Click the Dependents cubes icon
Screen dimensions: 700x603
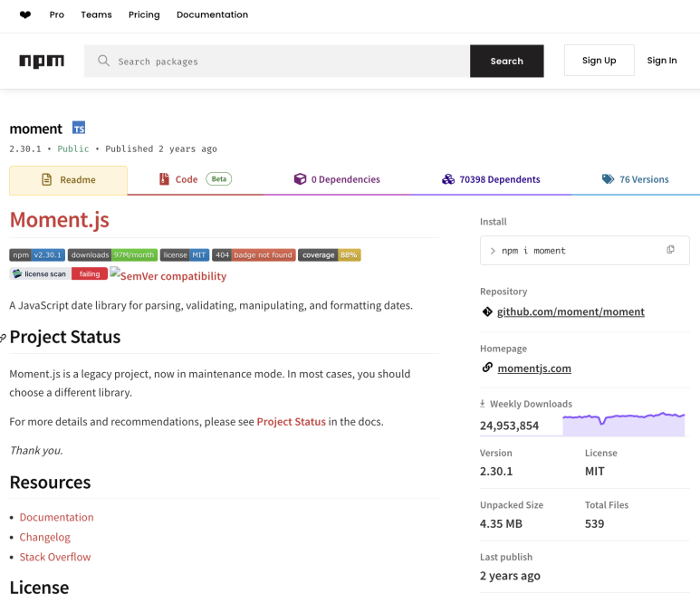coord(448,179)
